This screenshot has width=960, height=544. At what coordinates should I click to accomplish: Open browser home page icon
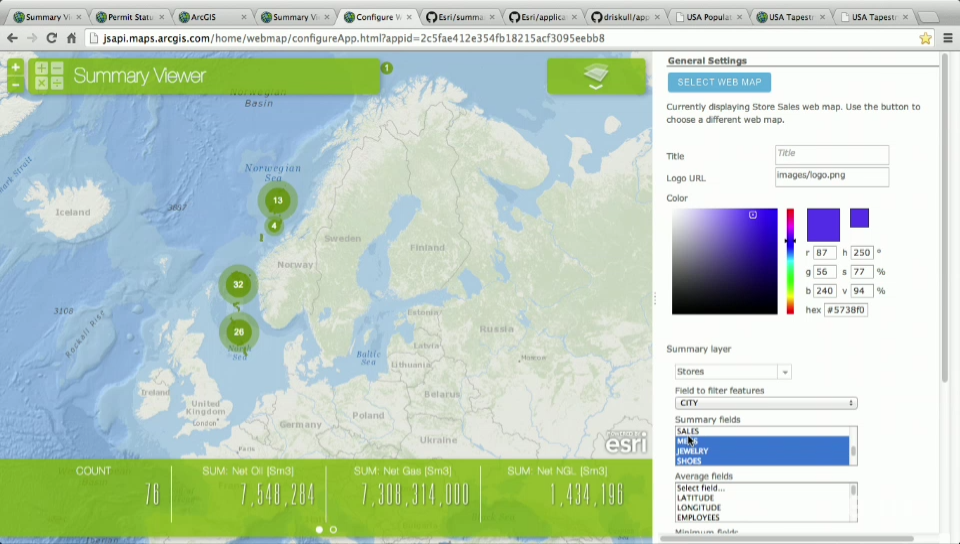(71, 38)
